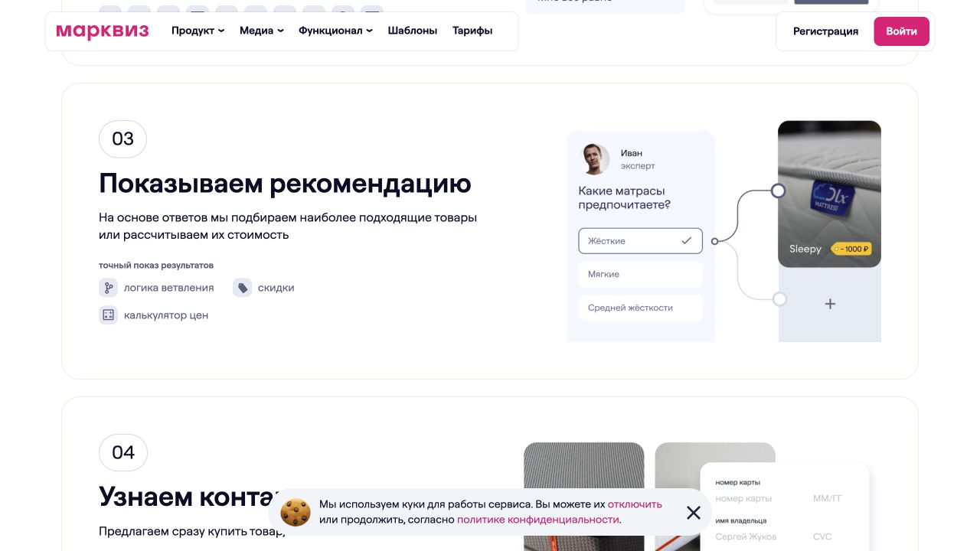Click the cookie icon in the banner

tap(296, 512)
